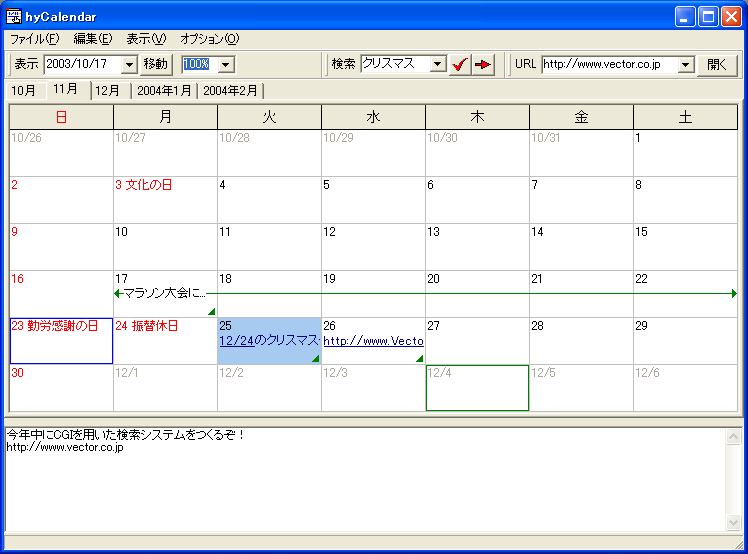
Task: Maximize the hyCalendar window
Action: (x=708, y=17)
